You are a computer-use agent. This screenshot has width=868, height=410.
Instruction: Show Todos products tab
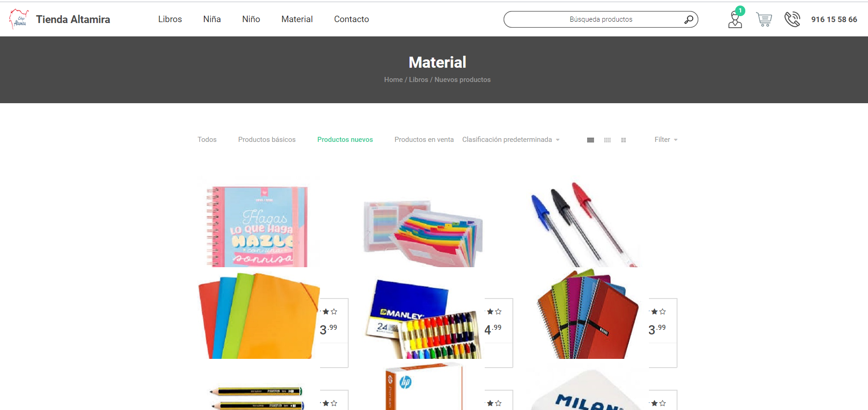pyautogui.click(x=207, y=140)
